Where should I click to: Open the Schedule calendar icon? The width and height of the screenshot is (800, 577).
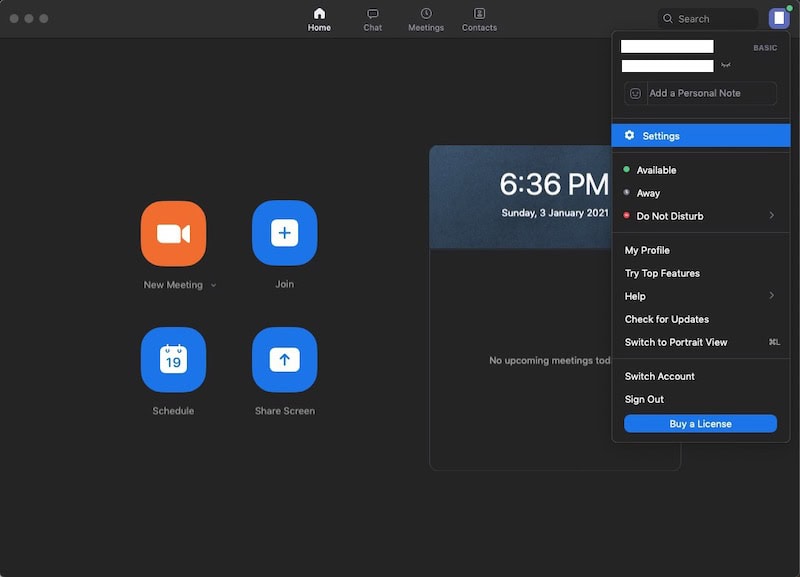pyautogui.click(x=173, y=359)
